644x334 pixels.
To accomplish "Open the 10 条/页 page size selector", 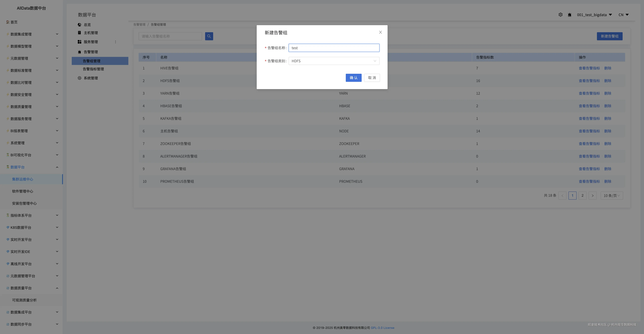I will point(612,195).
